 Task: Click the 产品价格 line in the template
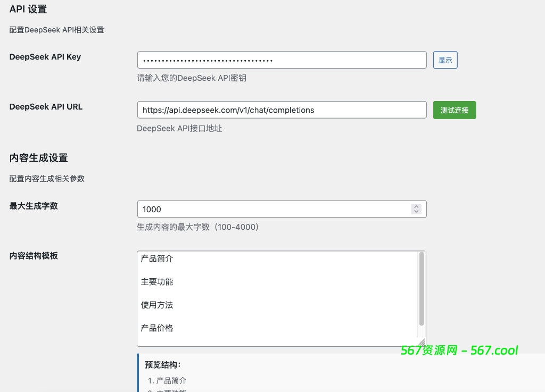tap(157, 328)
